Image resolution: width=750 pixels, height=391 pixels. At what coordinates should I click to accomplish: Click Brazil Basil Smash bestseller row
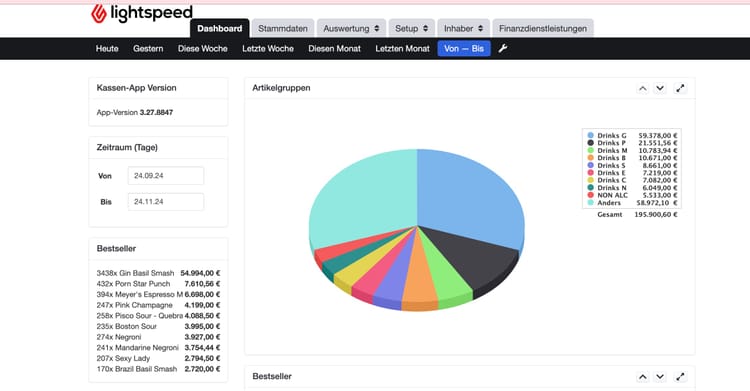click(158, 369)
